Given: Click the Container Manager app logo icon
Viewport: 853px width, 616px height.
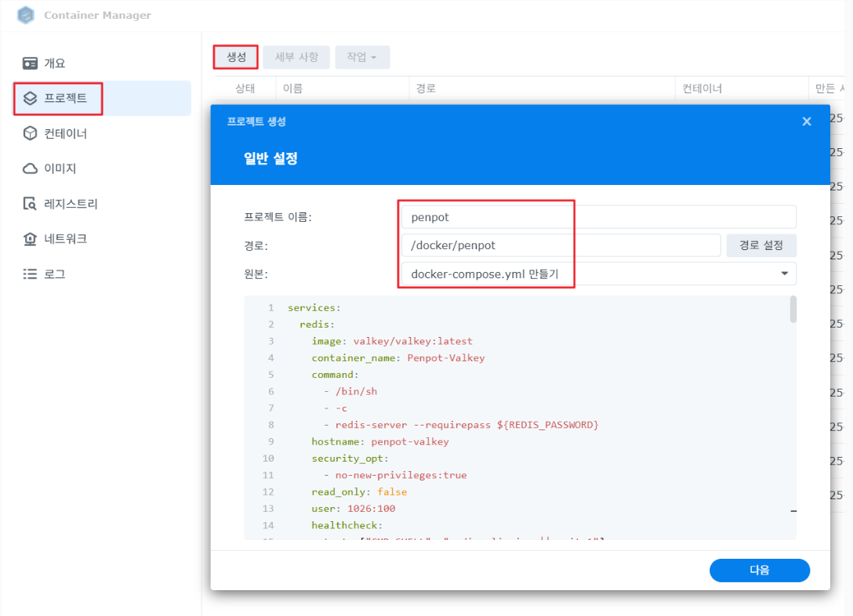Looking at the screenshot, I should [26, 16].
